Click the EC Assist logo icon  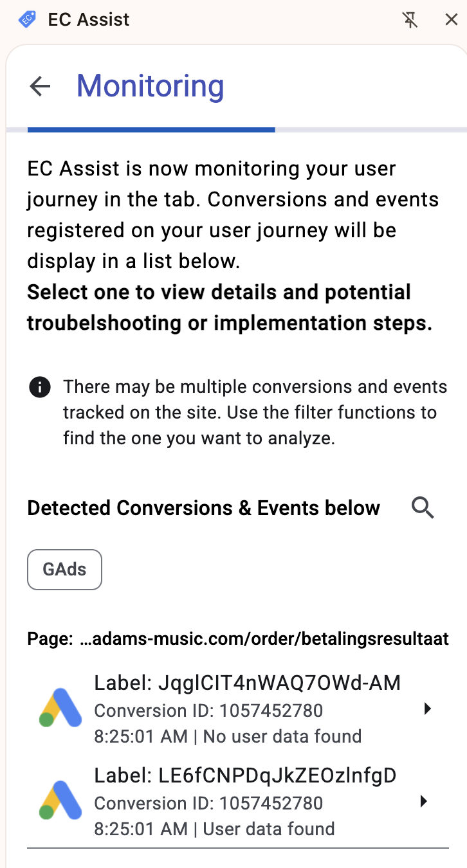tap(27, 20)
